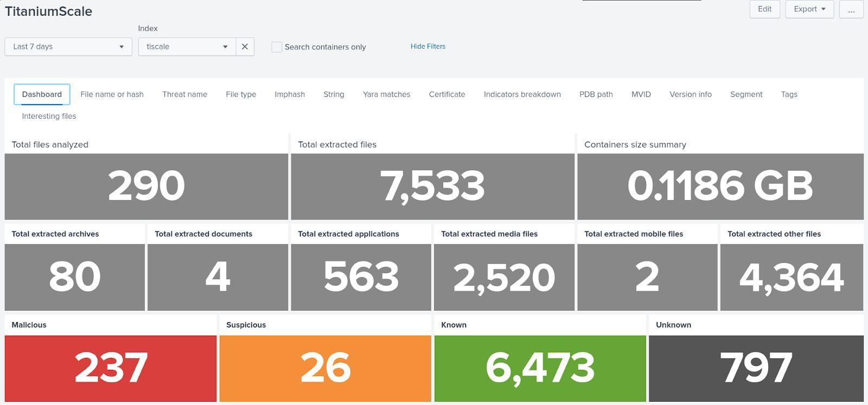
Task: Enable the Search containers only checkbox
Action: coord(277,47)
